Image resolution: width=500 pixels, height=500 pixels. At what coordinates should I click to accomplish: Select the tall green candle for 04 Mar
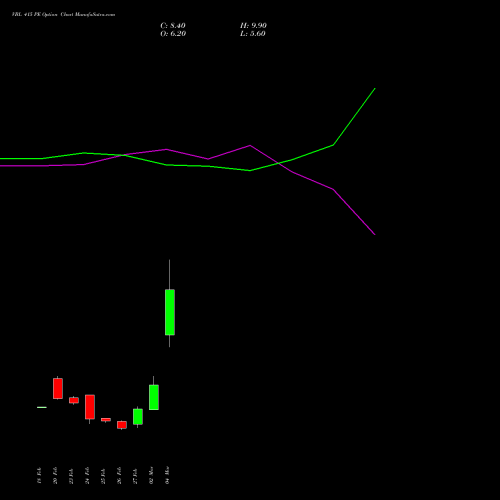pos(170,312)
